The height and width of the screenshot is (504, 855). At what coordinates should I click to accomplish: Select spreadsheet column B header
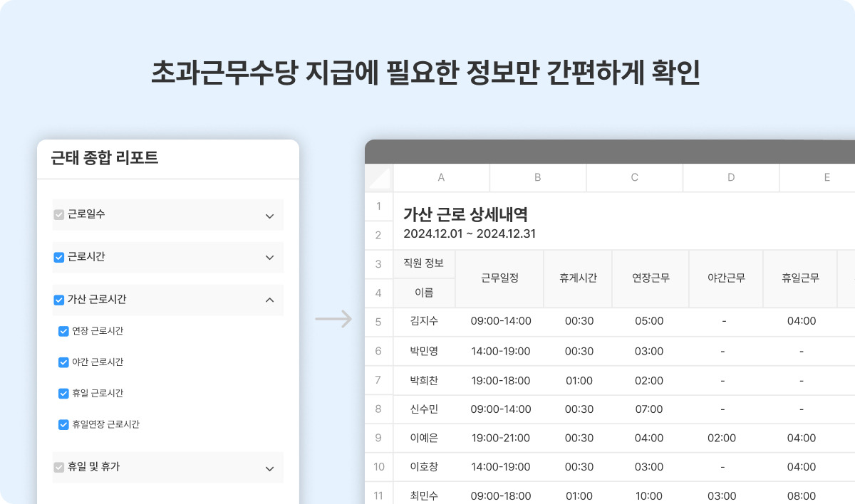coord(538,177)
